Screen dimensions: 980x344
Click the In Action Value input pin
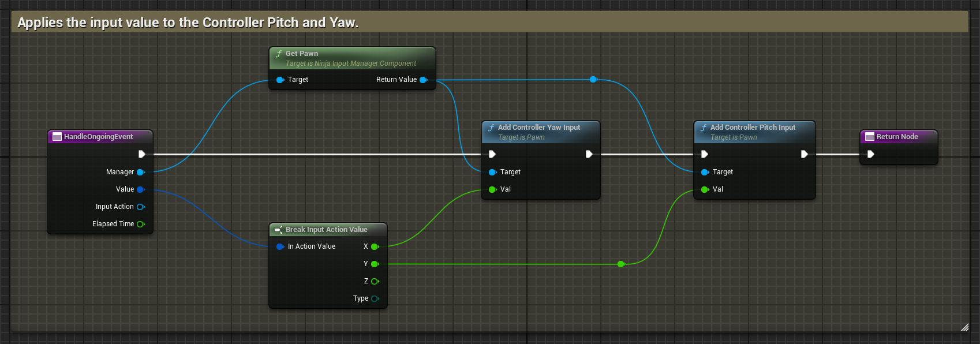[x=280, y=246]
